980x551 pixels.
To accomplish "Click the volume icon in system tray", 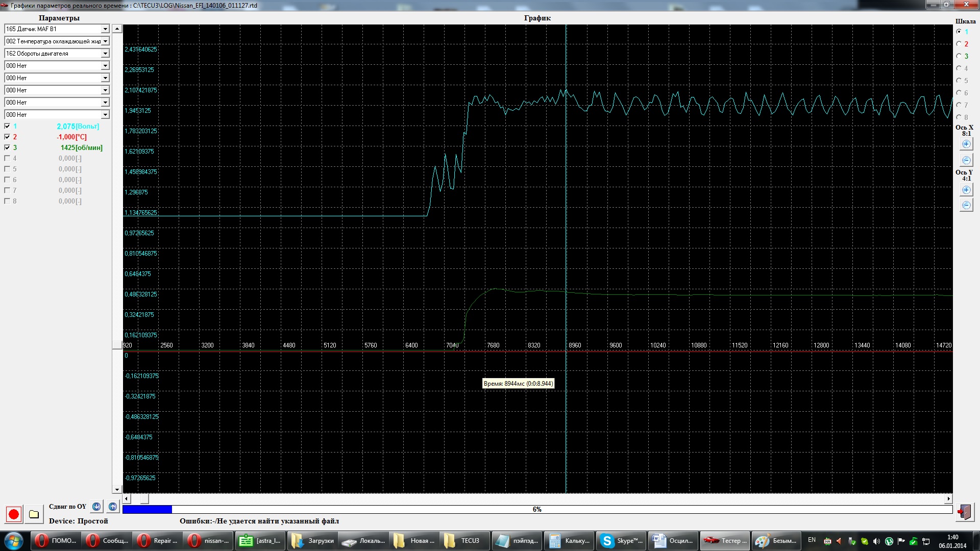I will (876, 541).
